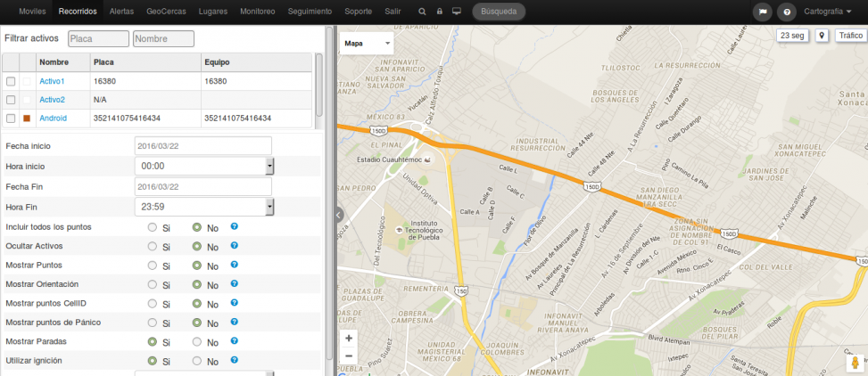Go to the Alertas menu

(121, 11)
